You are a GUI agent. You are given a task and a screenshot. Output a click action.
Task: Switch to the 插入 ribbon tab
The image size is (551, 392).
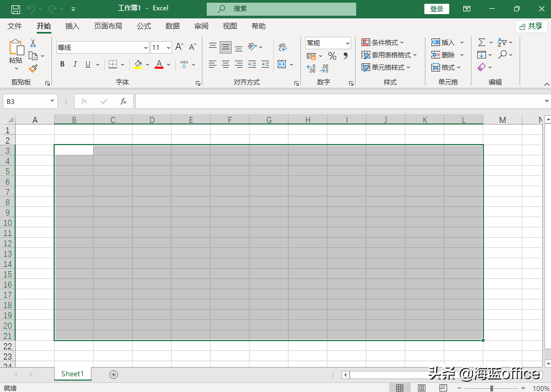(x=72, y=26)
